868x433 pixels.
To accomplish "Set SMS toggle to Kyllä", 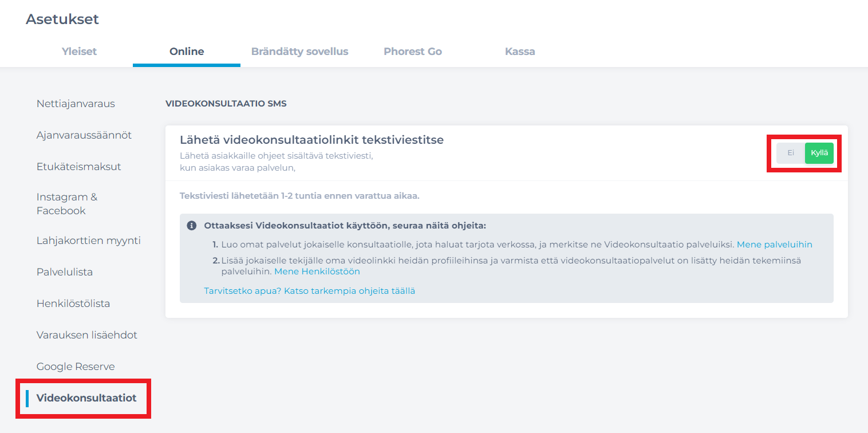I will coord(819,153).
